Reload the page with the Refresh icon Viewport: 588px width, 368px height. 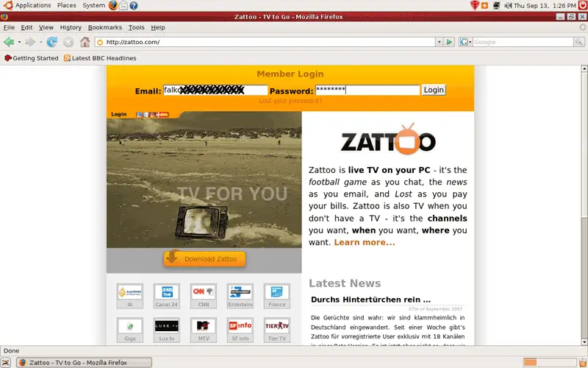pyautogui.click(x=51, y=42)
